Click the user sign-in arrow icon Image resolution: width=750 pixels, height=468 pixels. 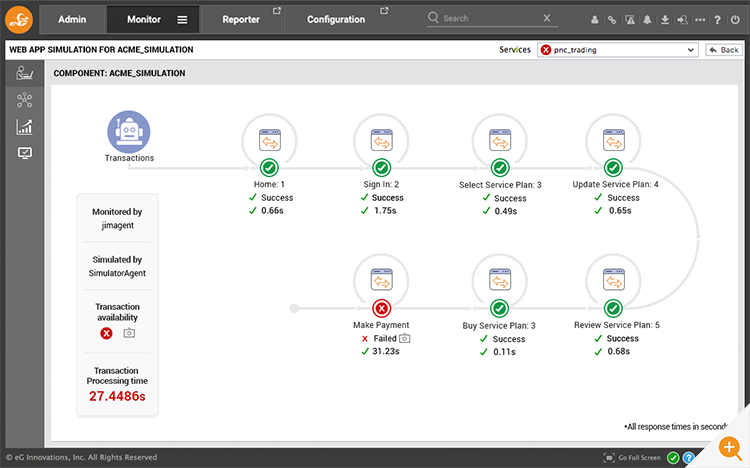coord(683,20)
